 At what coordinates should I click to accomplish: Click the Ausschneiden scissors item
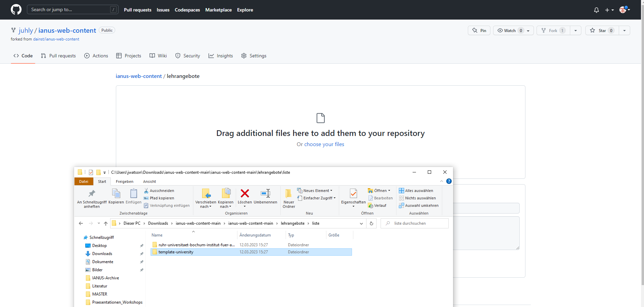point(159,191)
